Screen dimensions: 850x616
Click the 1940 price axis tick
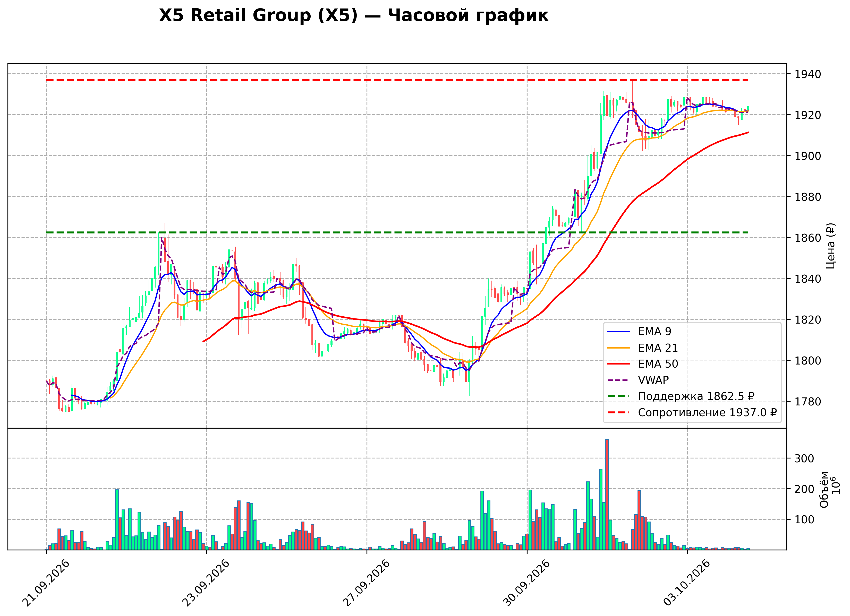808,74
